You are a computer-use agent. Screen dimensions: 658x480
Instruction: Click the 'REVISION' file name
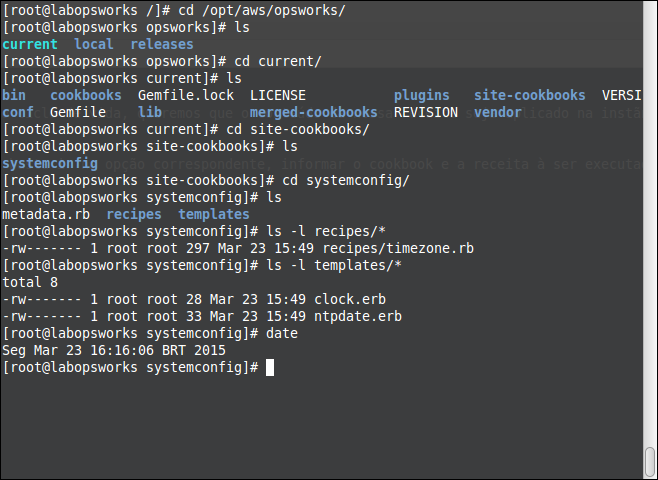(426, 112)
